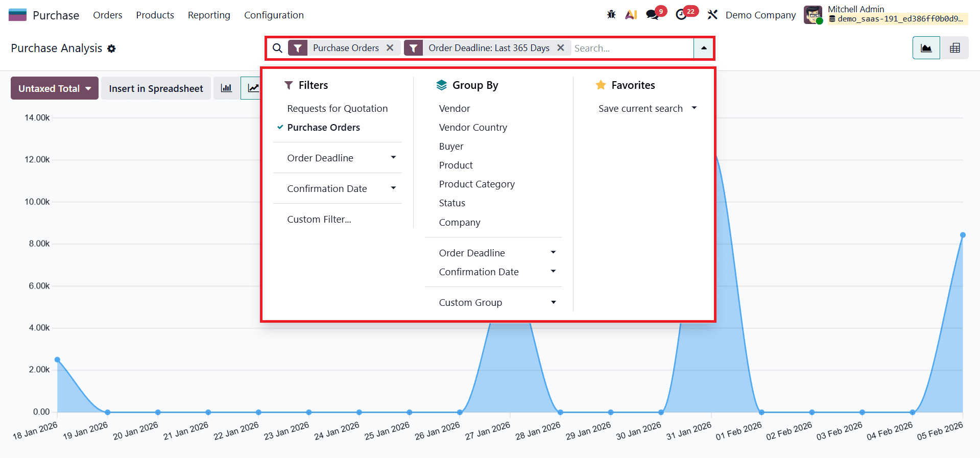
Task: Select the line chart mode
Action: [251, 88]
